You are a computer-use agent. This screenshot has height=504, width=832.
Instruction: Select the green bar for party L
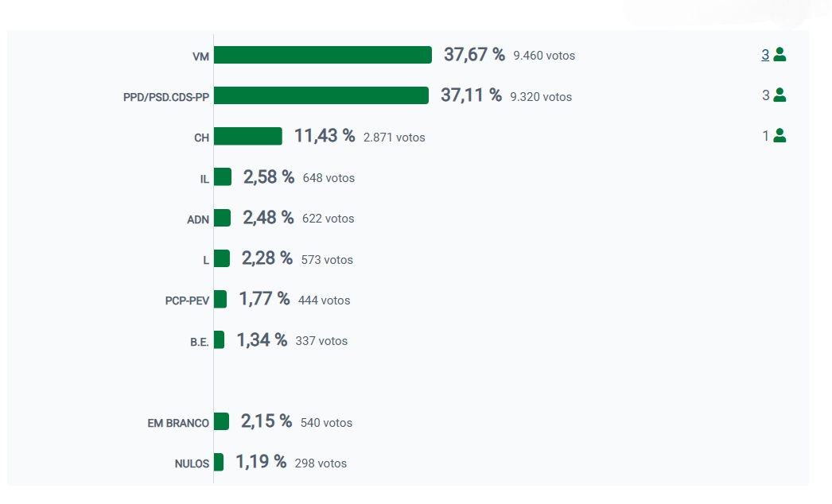pyautogui.click(x=221, y=258)
